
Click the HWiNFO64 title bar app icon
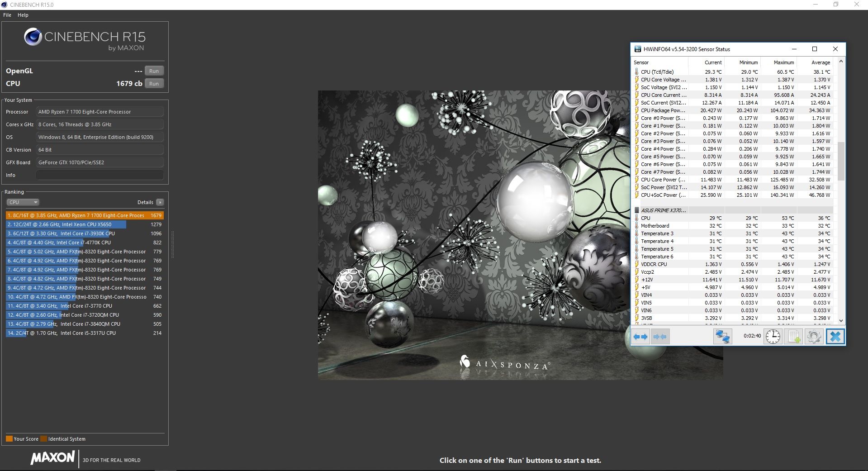coord(638,49)
